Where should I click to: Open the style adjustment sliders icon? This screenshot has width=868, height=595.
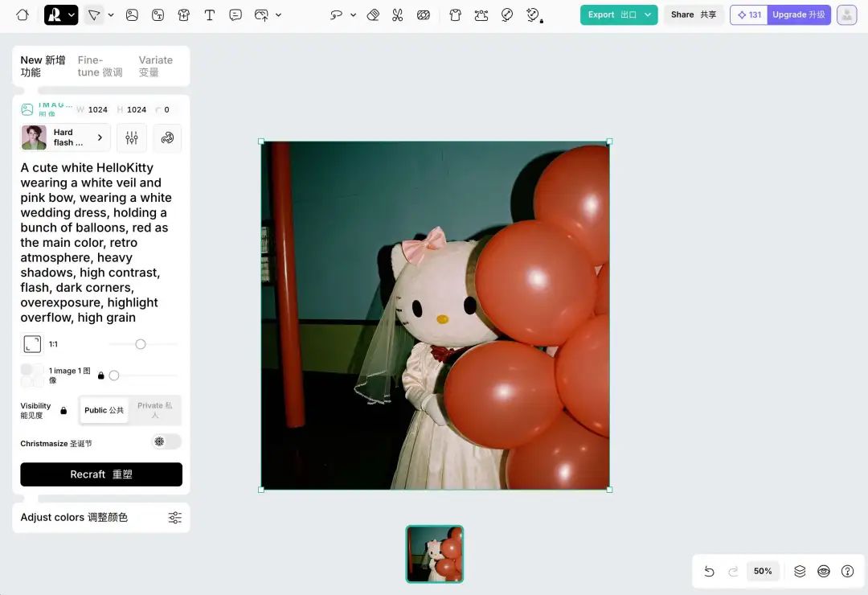point(132,138)
